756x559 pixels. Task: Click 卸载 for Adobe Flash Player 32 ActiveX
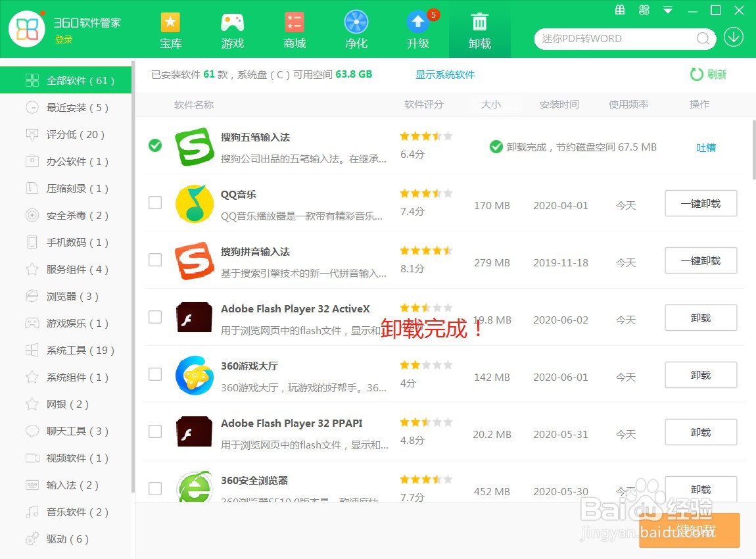701,318
